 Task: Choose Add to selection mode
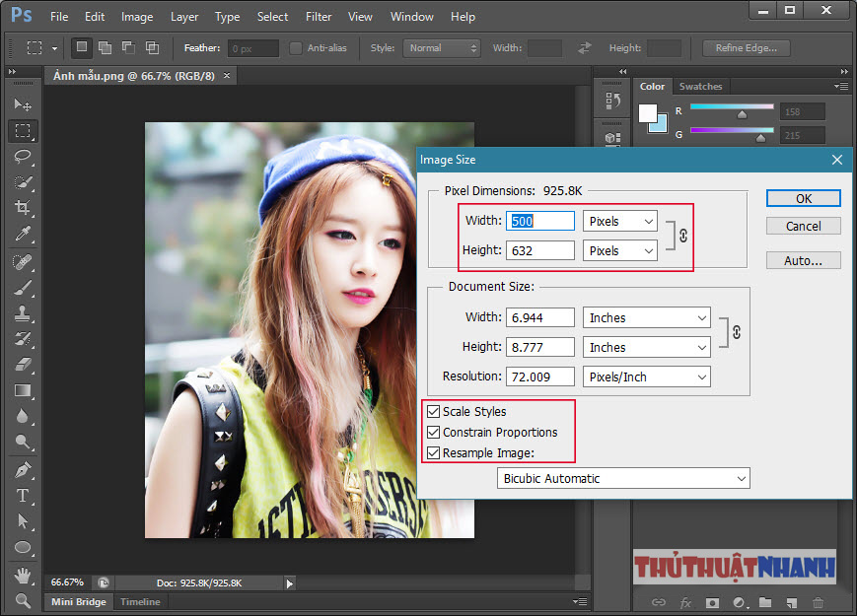(x=105, y=47)
